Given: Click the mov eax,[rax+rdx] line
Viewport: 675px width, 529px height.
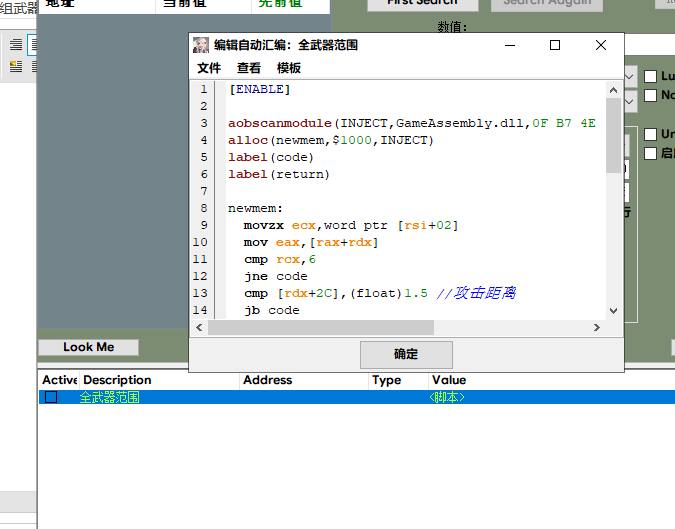Looking at the screenshot, I should pos(311,242).
